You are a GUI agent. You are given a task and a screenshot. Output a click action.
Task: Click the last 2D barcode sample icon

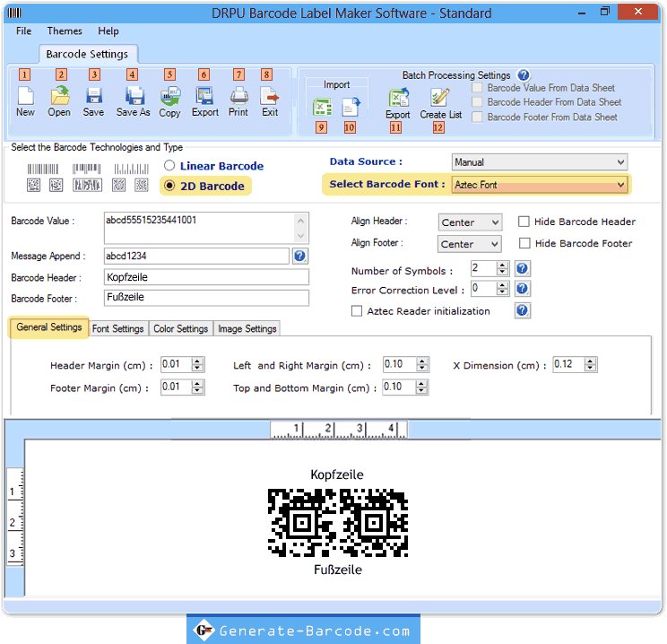[x=142, y=185]
